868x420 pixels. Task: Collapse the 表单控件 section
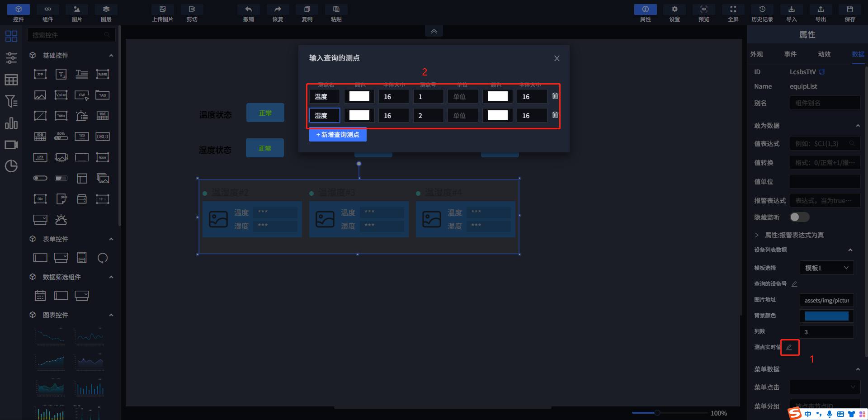click(x=111, y=239)
